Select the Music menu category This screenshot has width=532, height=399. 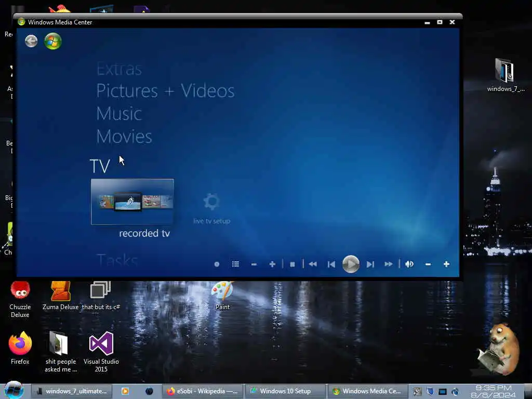(119, 114)
